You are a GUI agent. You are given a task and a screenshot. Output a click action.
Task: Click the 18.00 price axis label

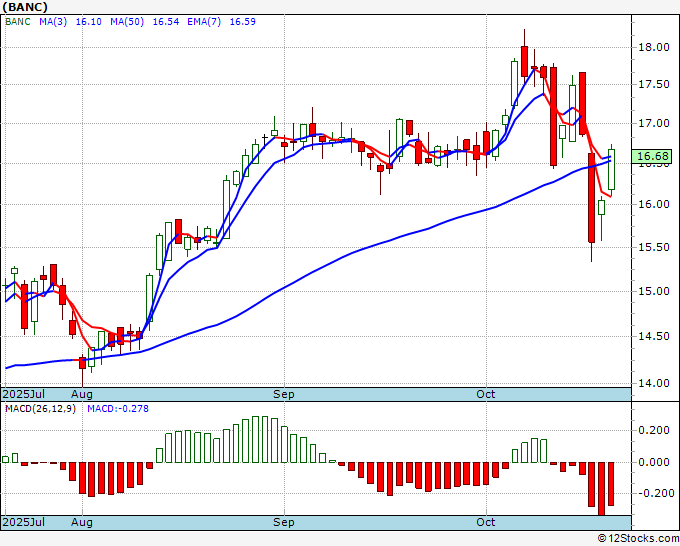654,47
